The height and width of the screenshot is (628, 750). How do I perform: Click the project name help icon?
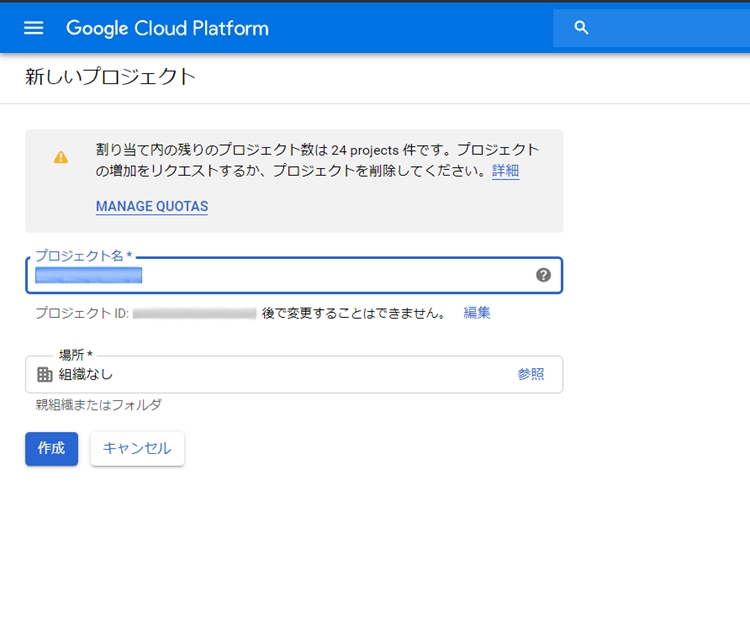pos(543,275)
